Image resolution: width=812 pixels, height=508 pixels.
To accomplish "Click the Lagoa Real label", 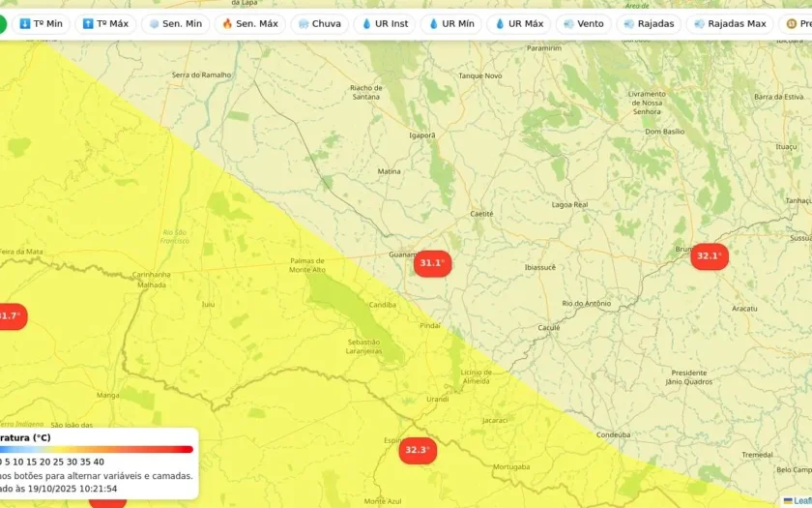I will coord(569,205).
